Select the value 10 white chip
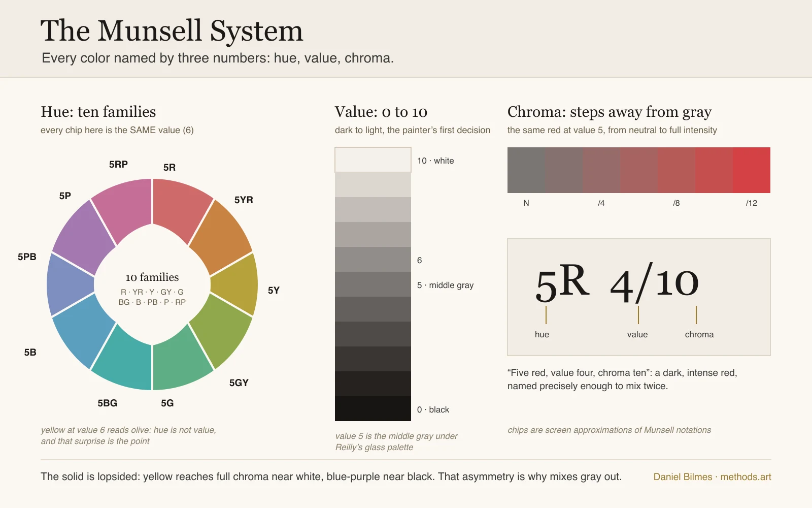 click(x=373, y=160)
